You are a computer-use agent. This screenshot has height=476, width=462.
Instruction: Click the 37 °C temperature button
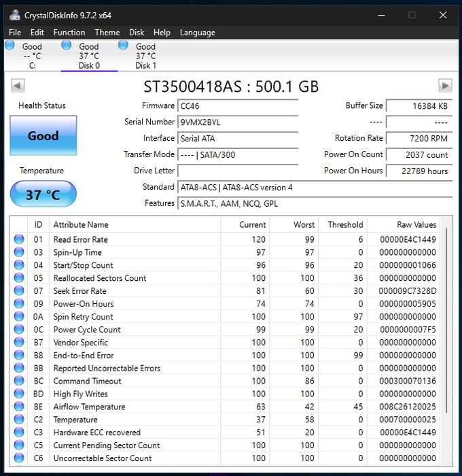click(x=43, y=194)
